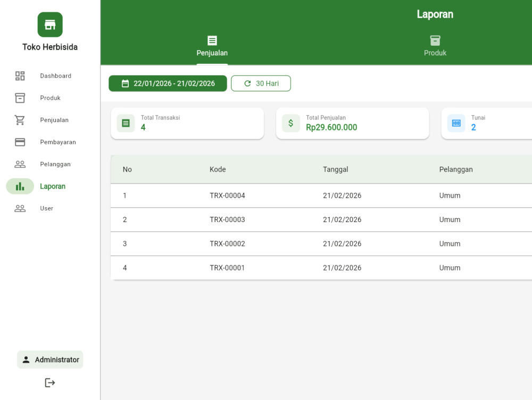Viewport: 532px width, 400px height.
Task: Click the User people icon in sidebar
Action: (x=20, y=208)
